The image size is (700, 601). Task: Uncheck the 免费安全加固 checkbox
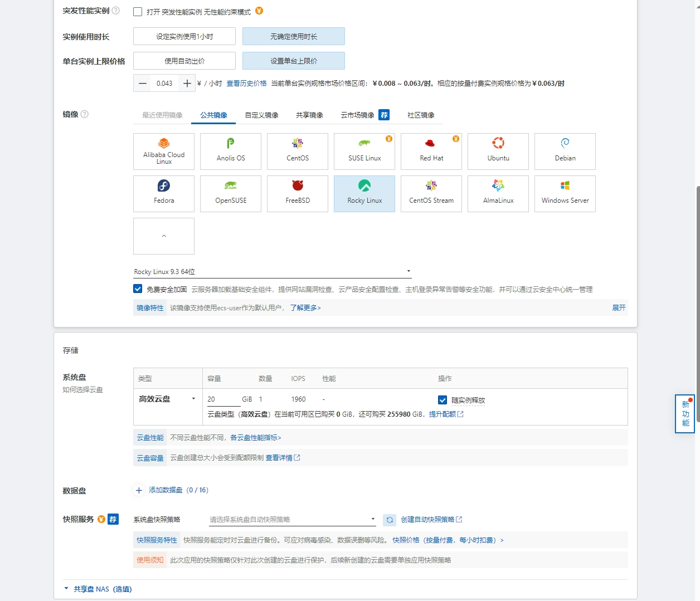tap(138, 289)
